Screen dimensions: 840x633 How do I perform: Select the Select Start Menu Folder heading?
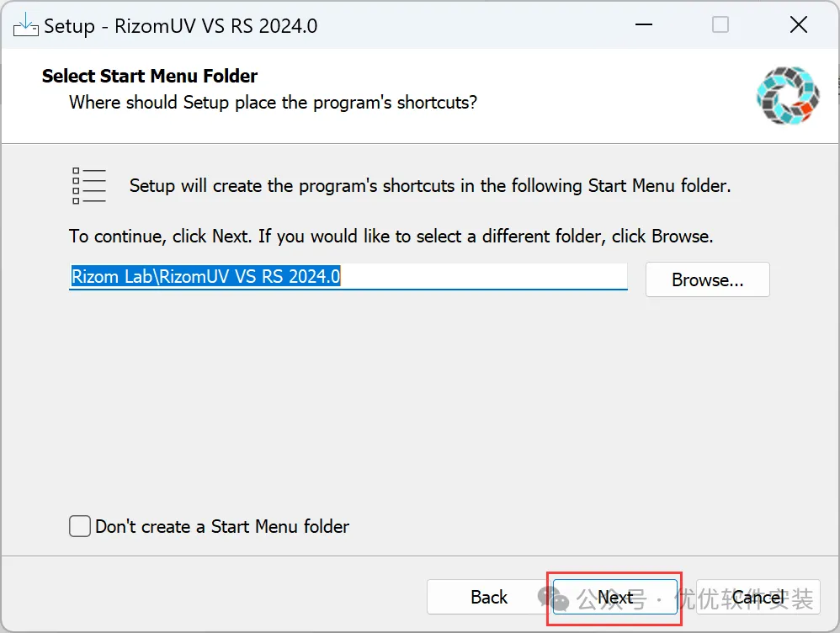[150, 76]
